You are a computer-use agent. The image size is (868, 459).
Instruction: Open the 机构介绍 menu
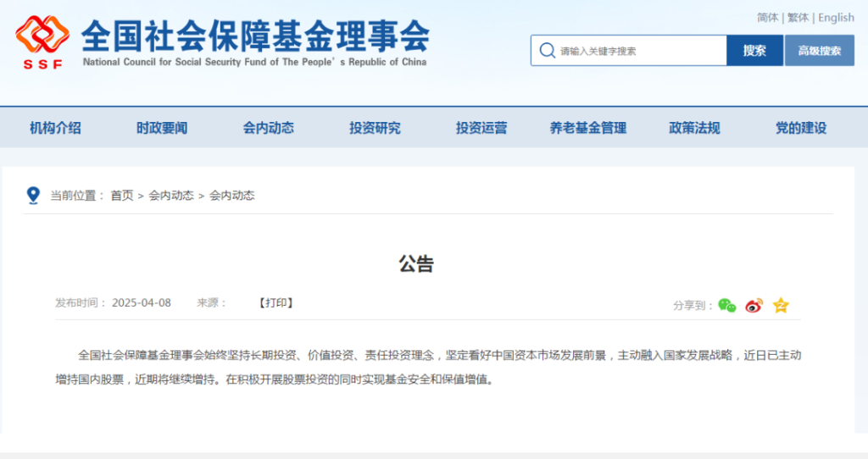coord(55,128)
